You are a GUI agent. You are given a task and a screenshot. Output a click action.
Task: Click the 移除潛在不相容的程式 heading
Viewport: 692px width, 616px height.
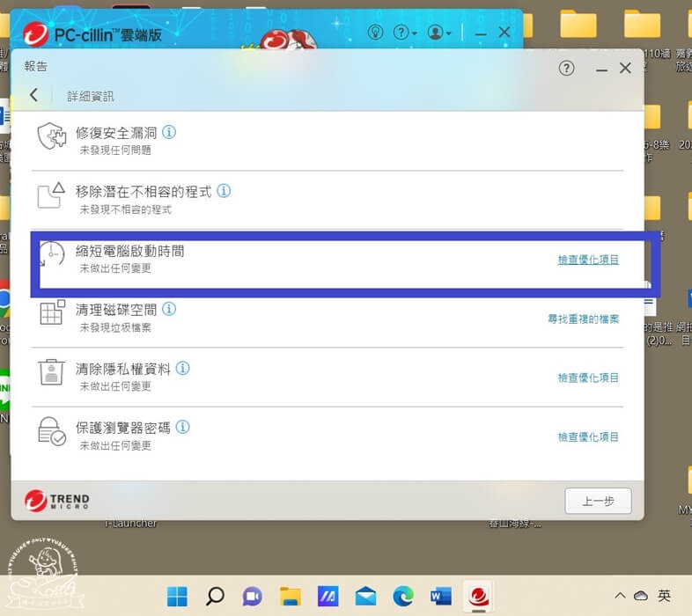coord(144,192)
